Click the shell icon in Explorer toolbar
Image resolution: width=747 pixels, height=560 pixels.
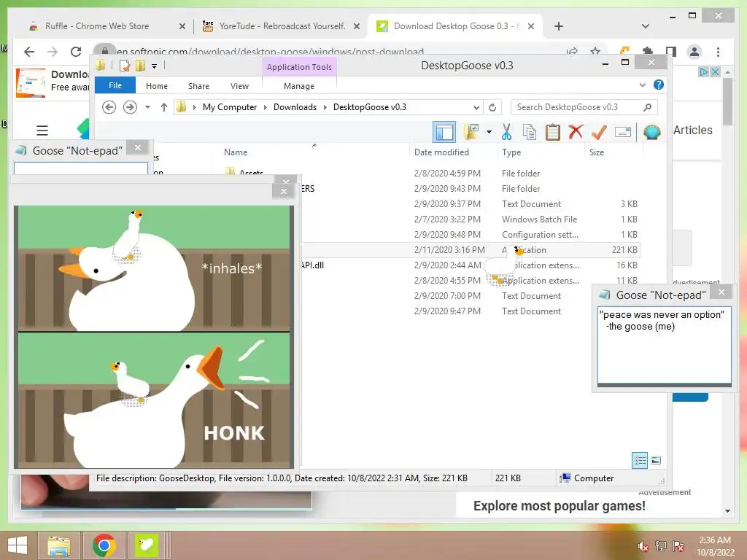pyautogui.click(x=651, y=132)
